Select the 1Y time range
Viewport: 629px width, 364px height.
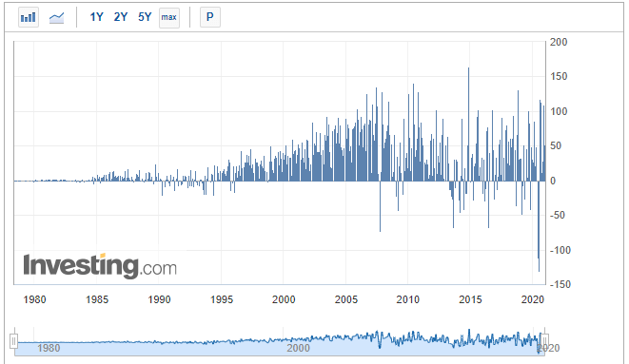tap(96, 17)
